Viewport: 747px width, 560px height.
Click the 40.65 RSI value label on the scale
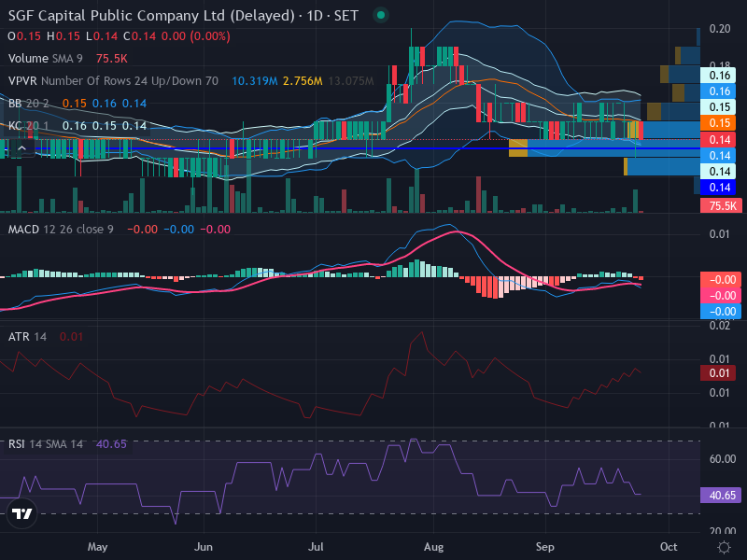721,496
